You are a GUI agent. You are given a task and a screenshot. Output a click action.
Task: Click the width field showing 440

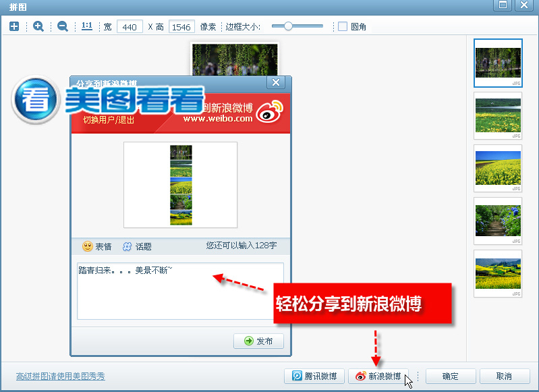130,27
